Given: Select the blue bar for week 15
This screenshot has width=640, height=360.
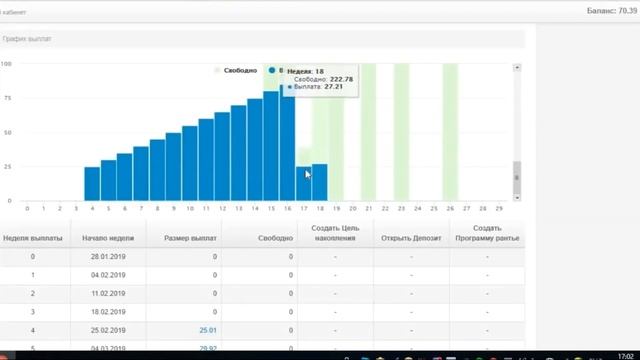Looking at the screenshot, I should pyautogui.click(x=271, y=146).
